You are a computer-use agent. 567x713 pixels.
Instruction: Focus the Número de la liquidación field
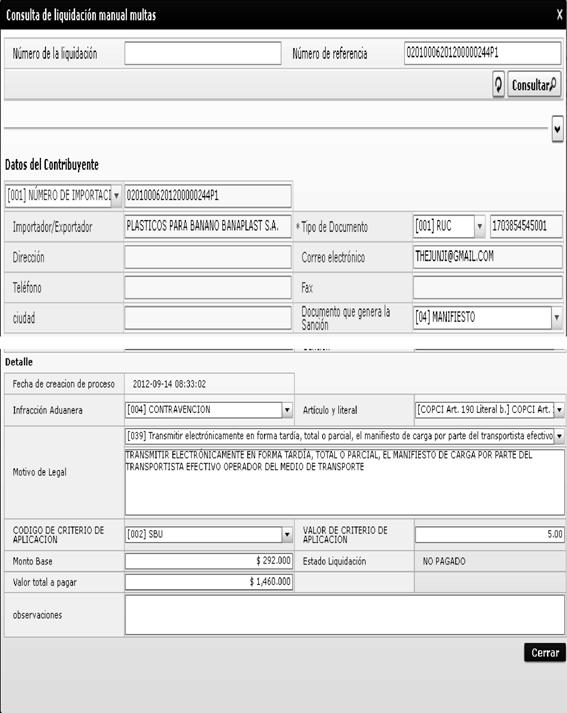(203, 54)
